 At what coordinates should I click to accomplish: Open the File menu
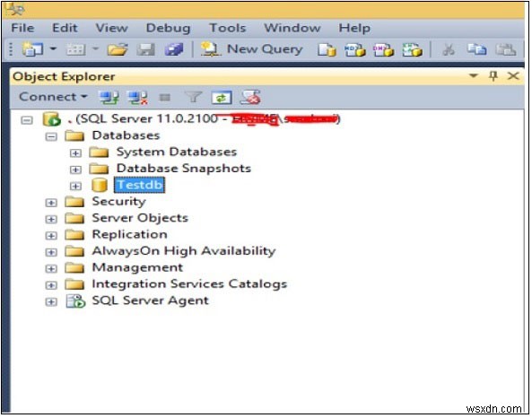coord(22,28)
